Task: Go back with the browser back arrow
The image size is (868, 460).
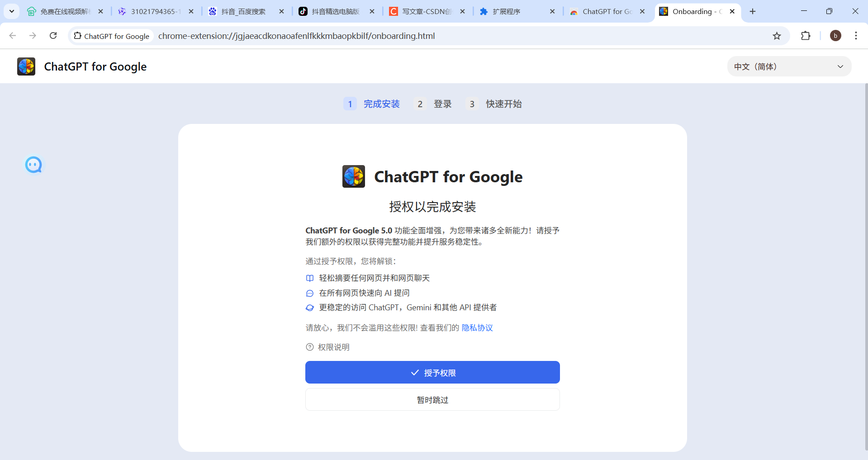Action: (13, 36)
